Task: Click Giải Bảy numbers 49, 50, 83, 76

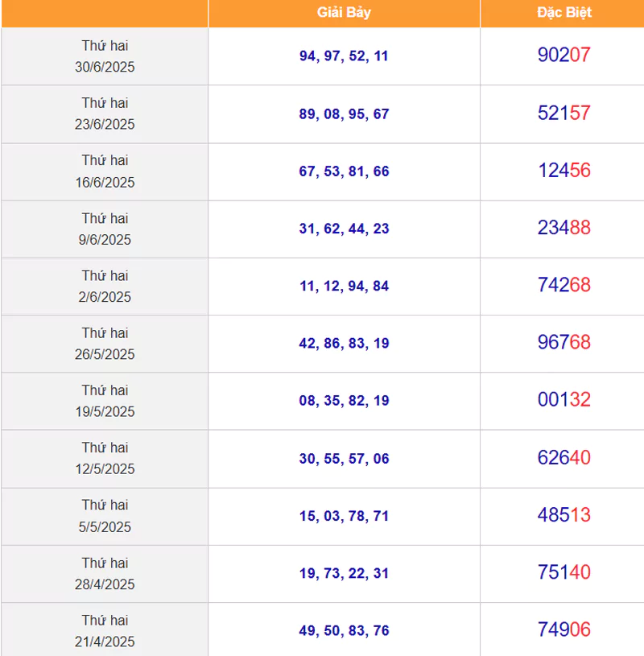Action: 344,630
